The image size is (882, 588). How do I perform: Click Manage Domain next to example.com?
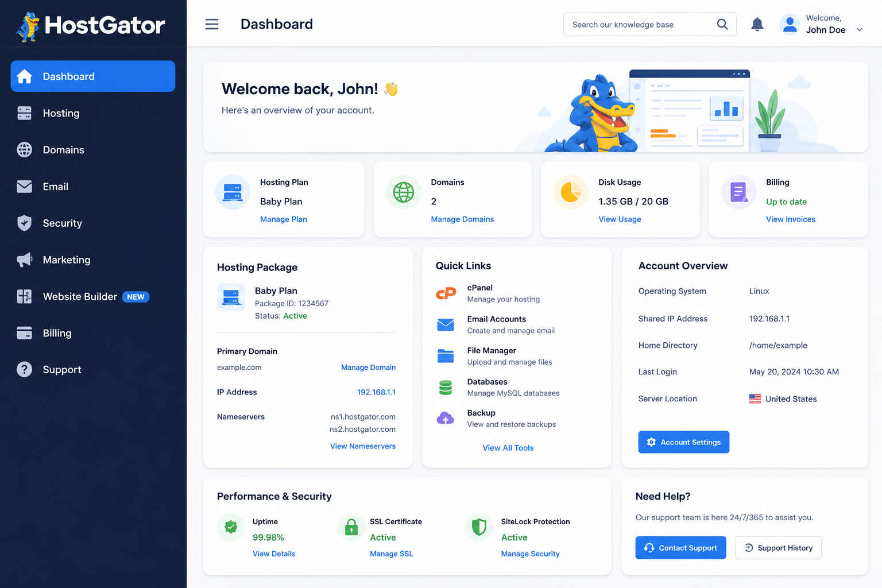click(368, 367)
